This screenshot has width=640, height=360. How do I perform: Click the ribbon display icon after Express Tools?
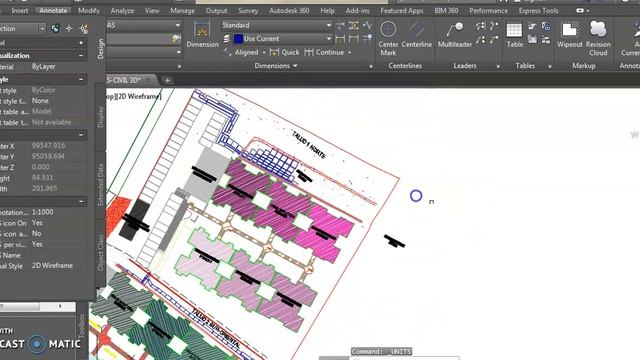point(580,11)
